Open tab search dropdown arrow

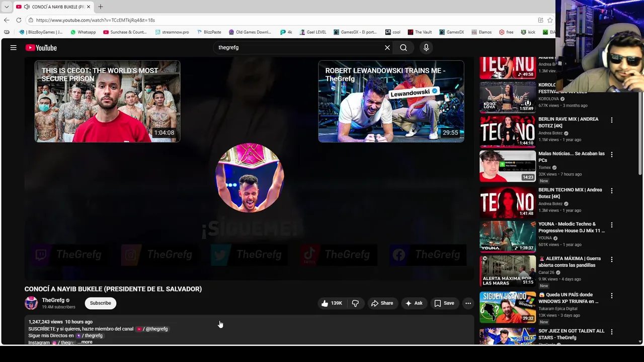tap(7, 7)
